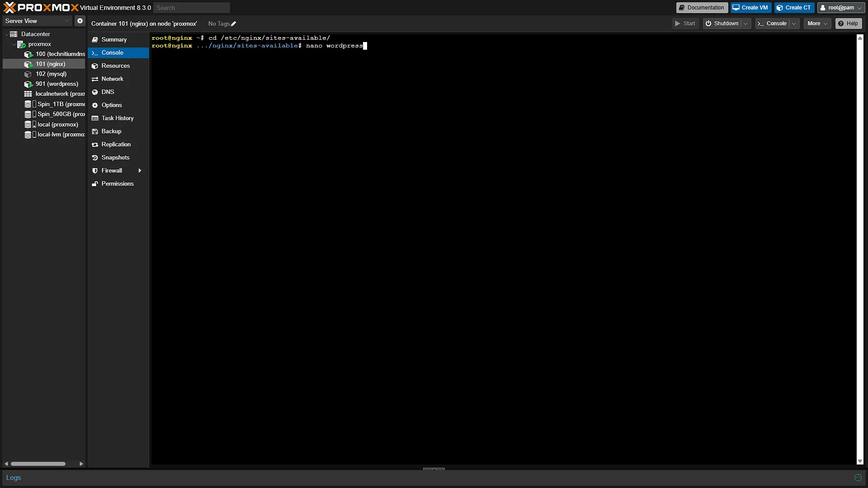Expand the Firewall submenu arrow
The image size is (868, 488).
click(x=140, y=171)
